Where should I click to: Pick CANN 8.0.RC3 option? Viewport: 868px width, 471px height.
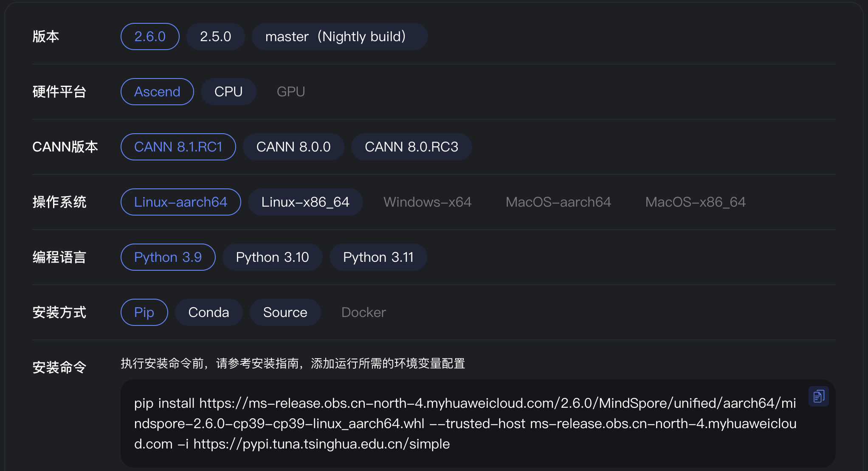pyautogui.click(x=411, y=147)
